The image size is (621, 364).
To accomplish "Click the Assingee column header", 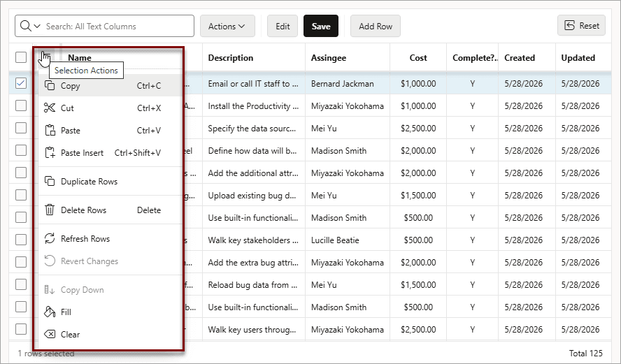I will click(x=348, y=58).
